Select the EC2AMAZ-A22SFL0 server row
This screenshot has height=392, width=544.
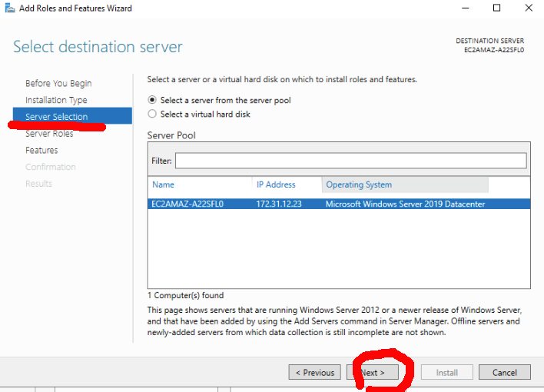coord(187,204)
